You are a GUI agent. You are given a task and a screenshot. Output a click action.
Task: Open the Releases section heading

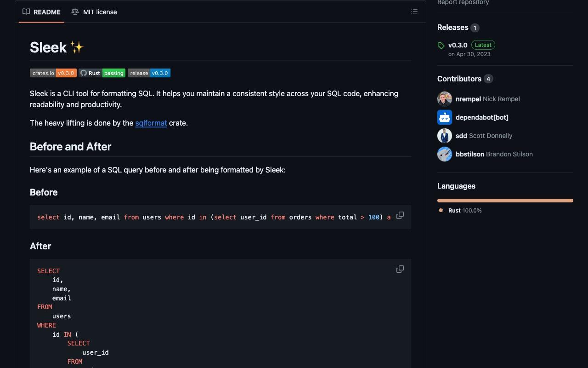pyautogui.click(x=452, y=28)
